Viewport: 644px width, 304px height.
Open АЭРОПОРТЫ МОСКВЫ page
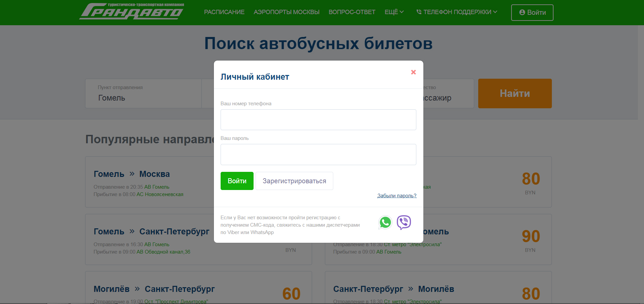[x=287, y=12]
